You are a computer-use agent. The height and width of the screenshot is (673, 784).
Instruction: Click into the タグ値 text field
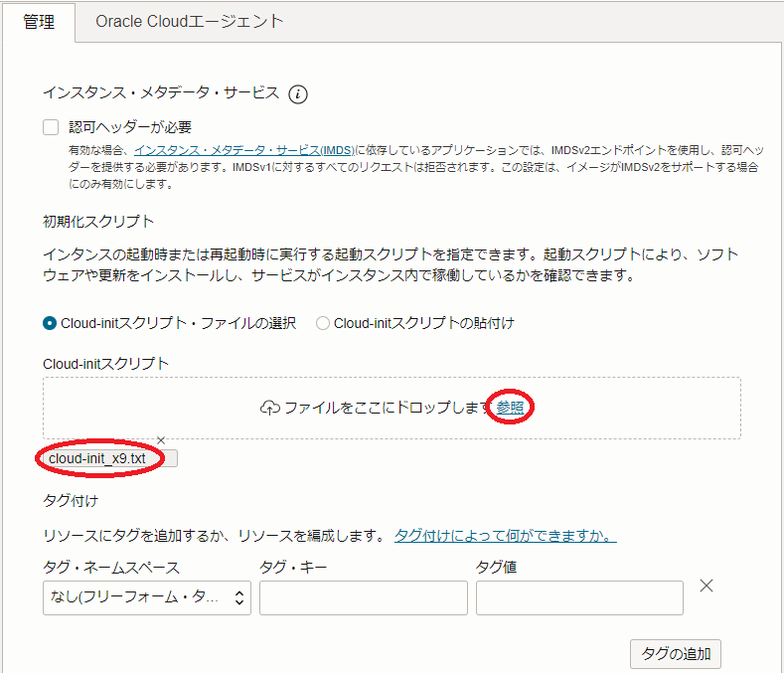click(x=579, y=597)
